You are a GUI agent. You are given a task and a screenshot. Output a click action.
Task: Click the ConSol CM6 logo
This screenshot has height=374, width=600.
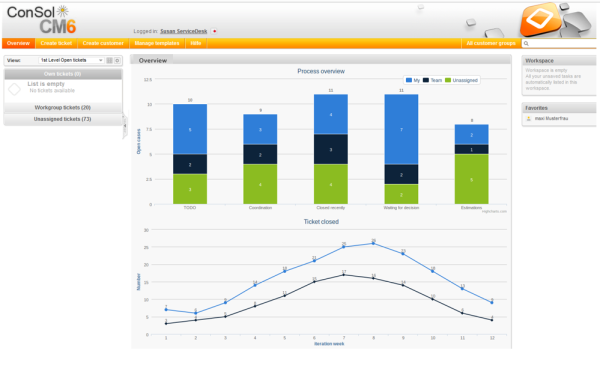click(41, 20)
